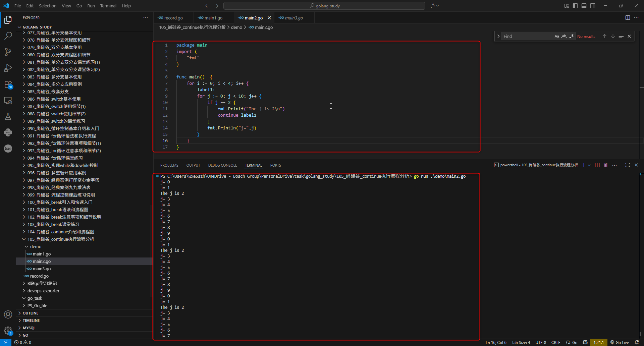This screenshot has height=346, width=644.
Task: Switch to the PROBLEMS panel tab
Action: [x=169, y=165]
